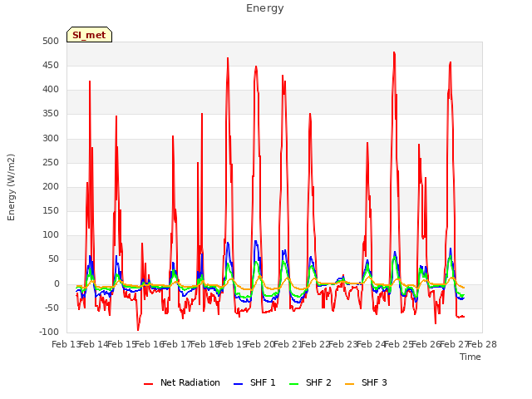Click the green SHF 2 legend swatch
The image size is (532, 399).
coord(293,384)
